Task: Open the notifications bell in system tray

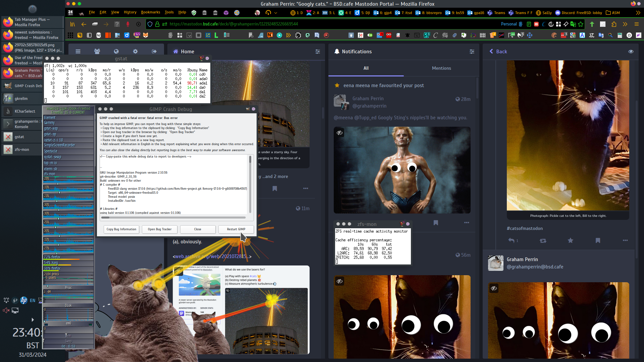Action: (6, 300)
